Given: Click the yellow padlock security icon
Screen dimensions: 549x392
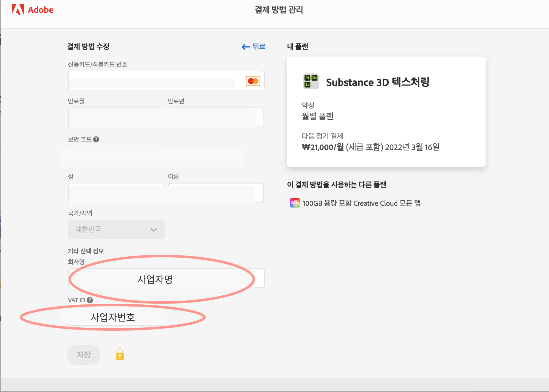Looking at the screenshot, I should [x=120, y=354].
